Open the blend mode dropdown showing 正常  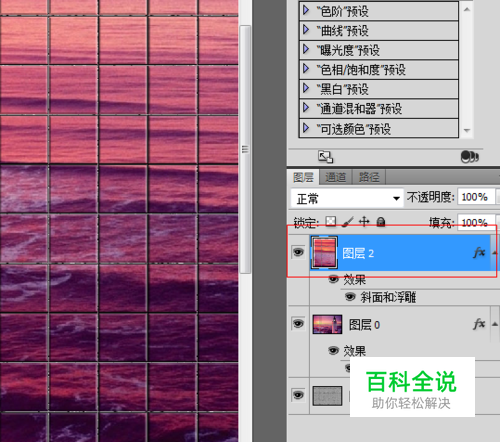(347, 199)
